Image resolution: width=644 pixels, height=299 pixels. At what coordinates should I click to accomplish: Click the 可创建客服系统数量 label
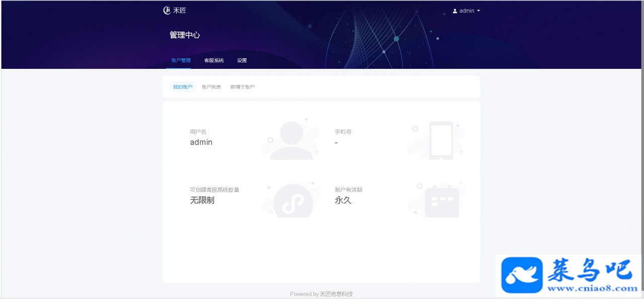pyautogui.click(x=214, y=190)
